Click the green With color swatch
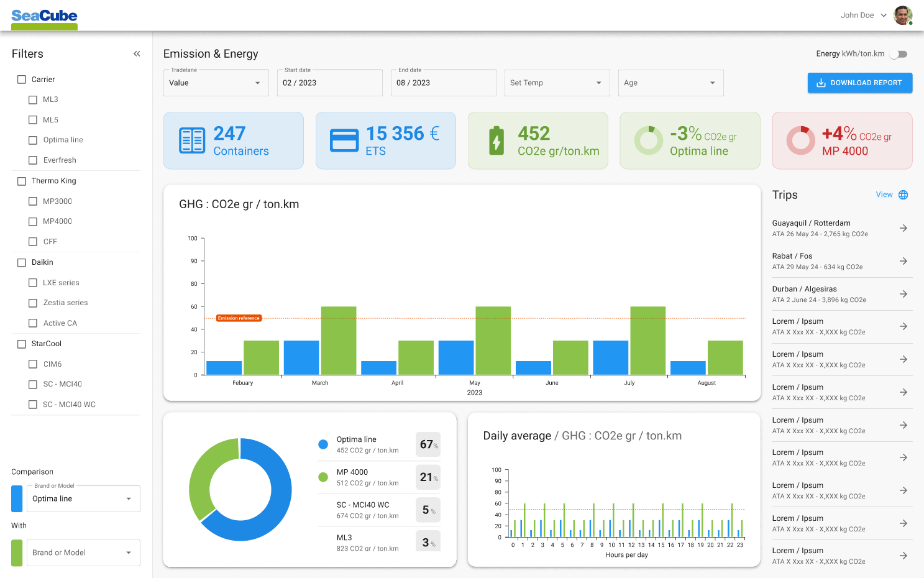The height and width of the screenshot is (578, 924). point(17,553)
